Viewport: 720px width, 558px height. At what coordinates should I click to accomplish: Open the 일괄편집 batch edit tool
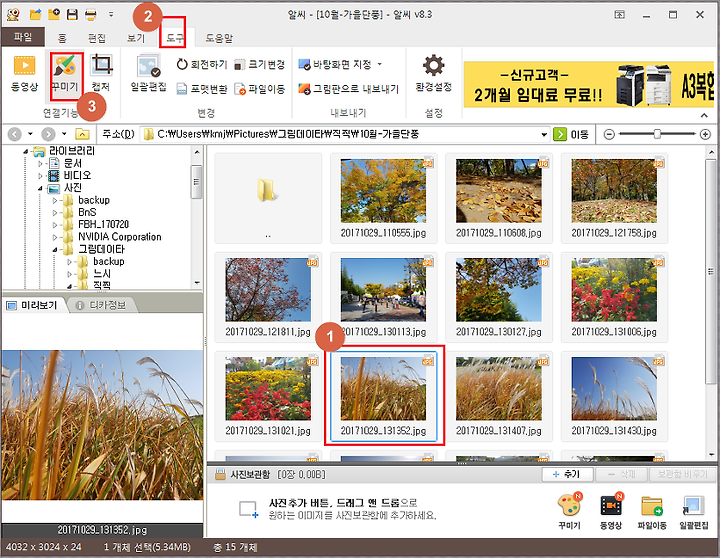coord(148,73)
